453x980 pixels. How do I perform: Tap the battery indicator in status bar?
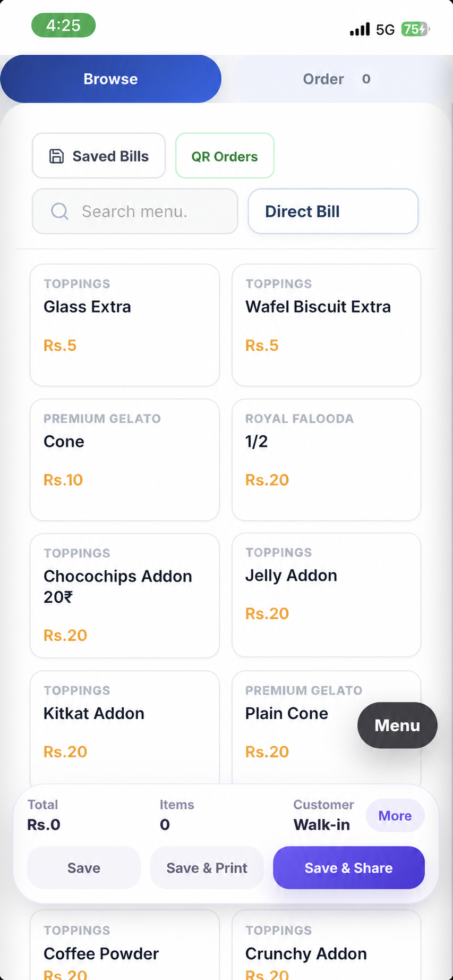click(x=415, y=29)
